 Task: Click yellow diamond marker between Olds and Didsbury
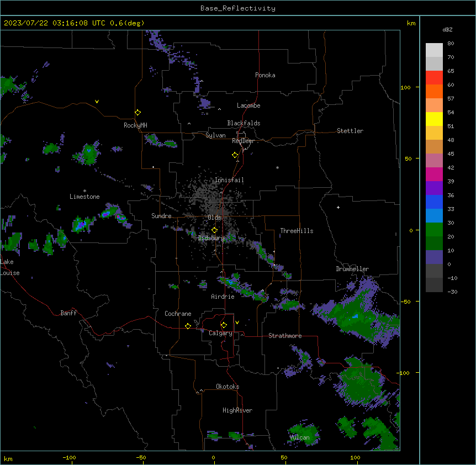tap(214, 230)
